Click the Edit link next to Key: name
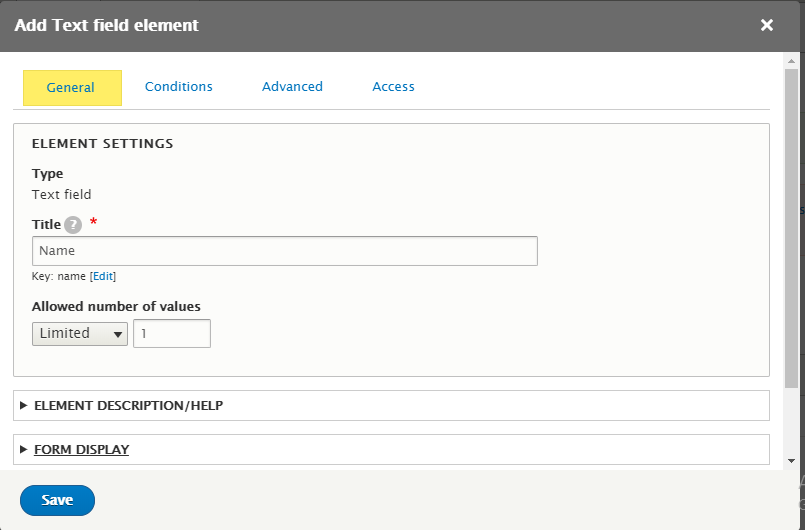Viewport: 805px width, 530px height. pos(103,276)
